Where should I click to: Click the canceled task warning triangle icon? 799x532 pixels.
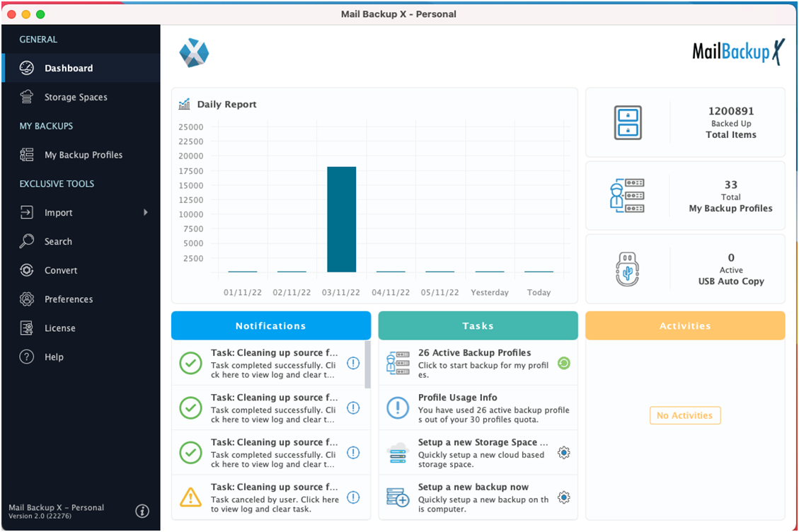coord(190,497)
